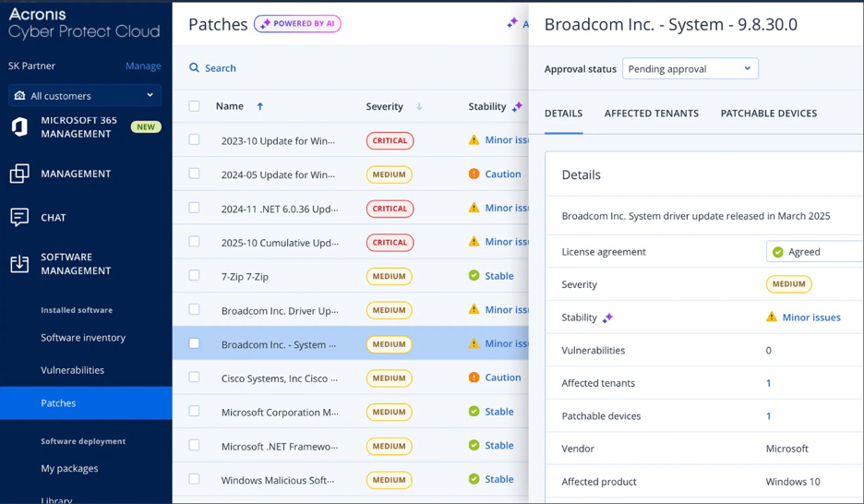Viewport: 864px width, 504px height.
Task: Click the green Stable icon on 7-Zip row
Action: [474, 275]
